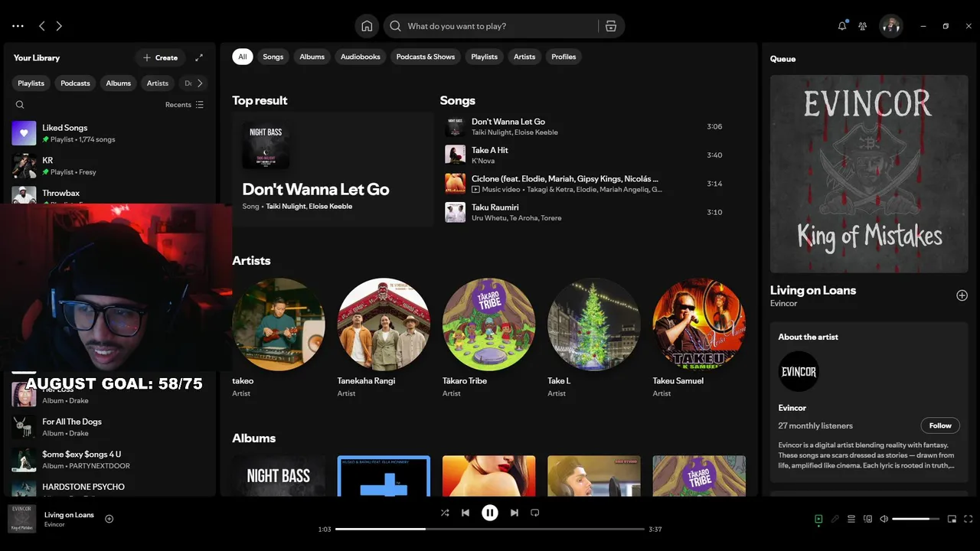980x551 pixels.
Task: Click the King of Mistakes cover in Queue panel
Action: [869, 174]
